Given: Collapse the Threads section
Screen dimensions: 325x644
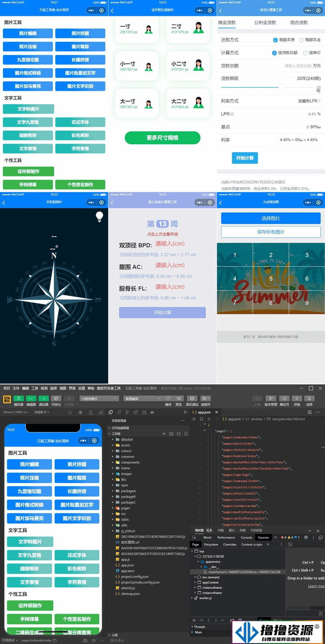Looking at the screenshot, I should (192, 627).
